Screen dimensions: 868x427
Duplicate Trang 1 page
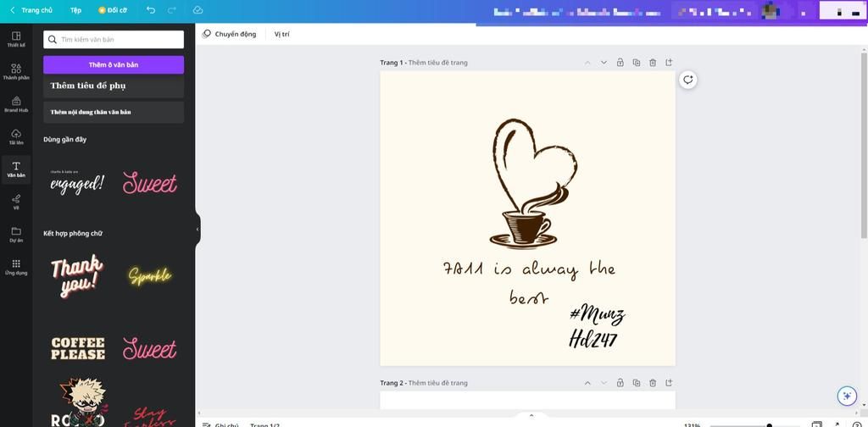pos(637,63)
